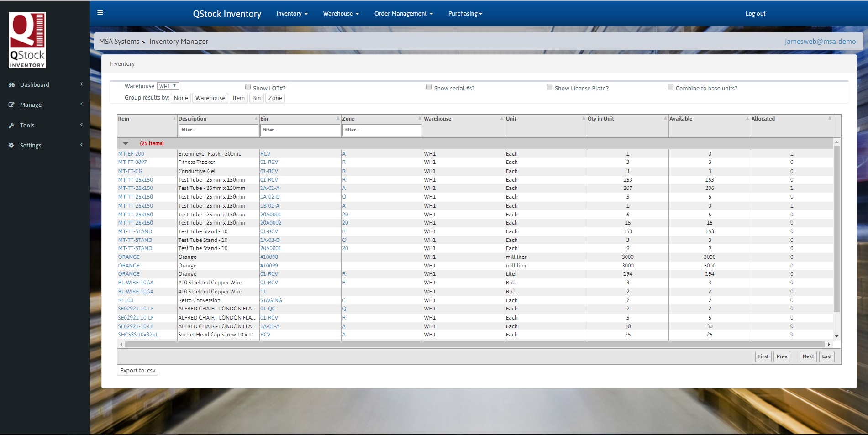Sort by Available column arrow
Screen dimensions: 868x435
(747, 119)
